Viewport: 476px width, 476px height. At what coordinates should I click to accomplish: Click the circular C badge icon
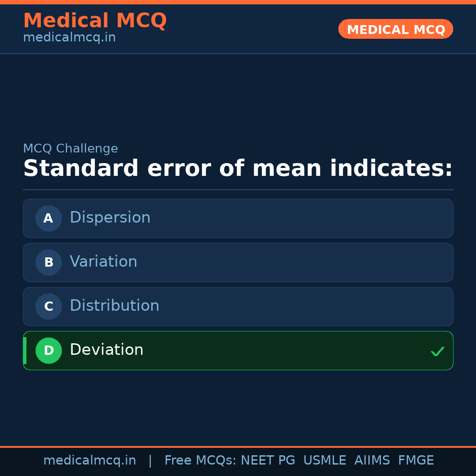pyautogui.click(x=48, y=306)
